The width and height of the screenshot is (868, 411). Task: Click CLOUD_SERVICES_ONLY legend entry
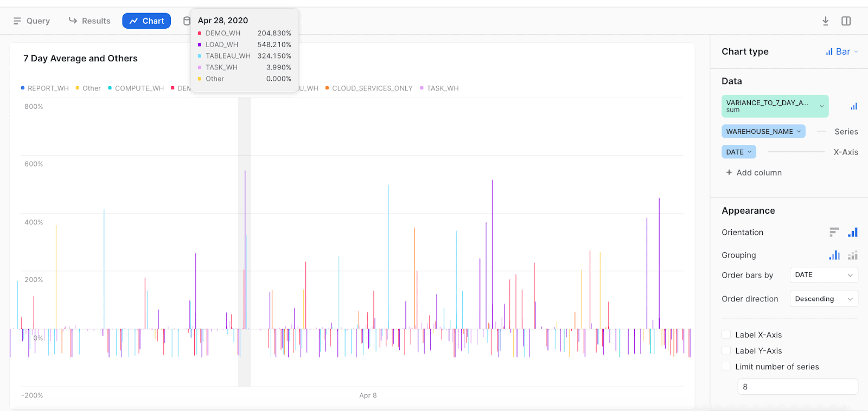[369, 88]
